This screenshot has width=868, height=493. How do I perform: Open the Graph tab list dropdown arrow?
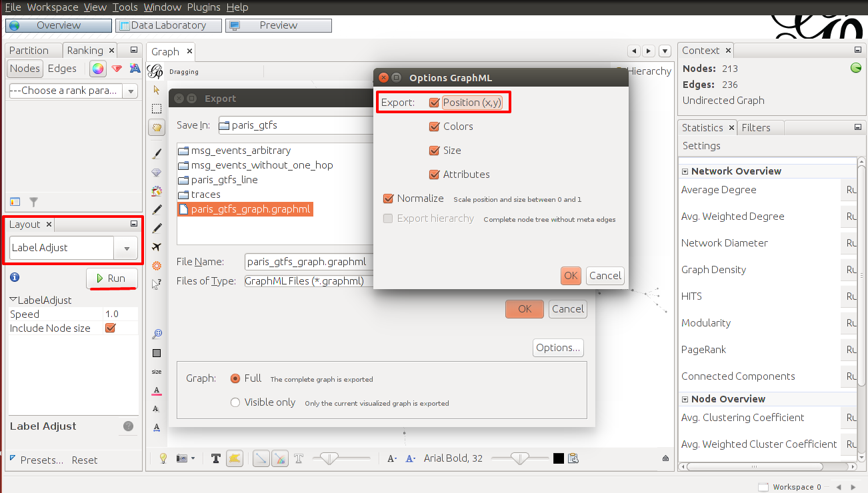click(665, 51)
